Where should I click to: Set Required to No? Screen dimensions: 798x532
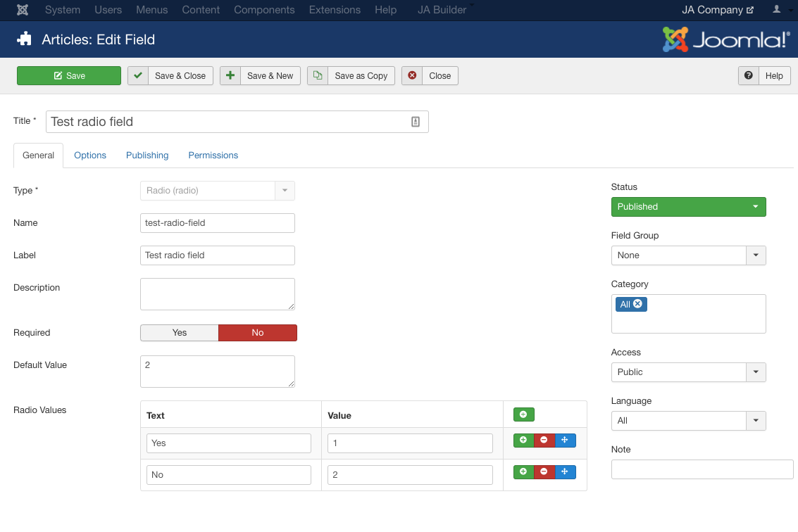point(258,333)
